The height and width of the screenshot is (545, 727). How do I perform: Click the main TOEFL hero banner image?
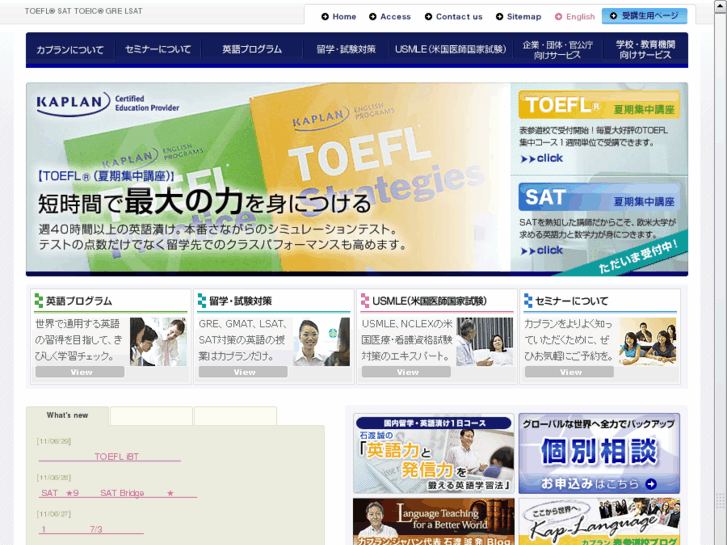(268, 177)
